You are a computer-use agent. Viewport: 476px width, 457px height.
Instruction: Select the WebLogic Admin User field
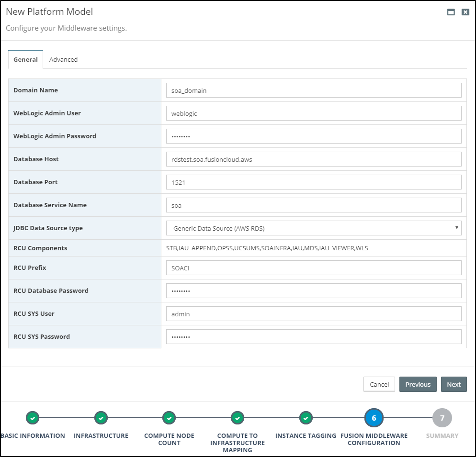pos(314,113)
